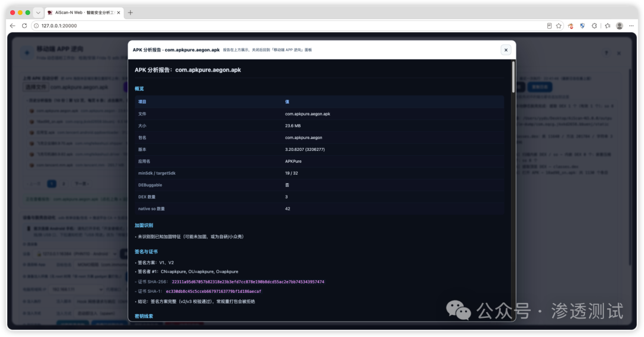Open a new tab with plus button
The height and width of the screenshot is (337, 644).
(x=130, y=13)
